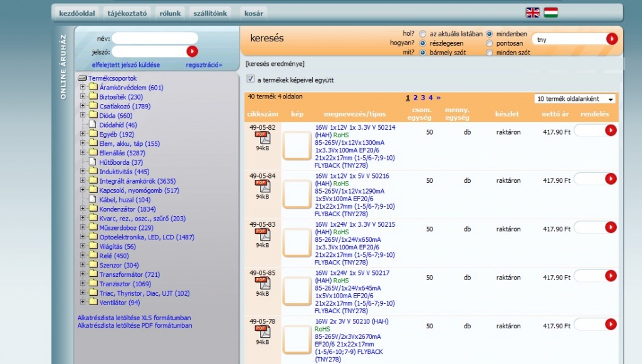This screenshot has width=642, height=364.
Task: Uncheck 'a termékek képeivel együtt' checkbox
Action: [251, 79]
